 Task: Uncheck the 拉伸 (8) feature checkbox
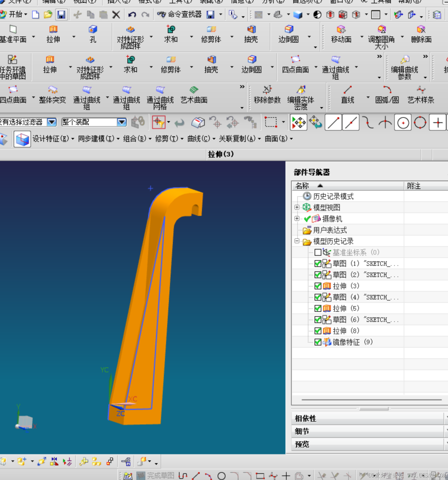pyautogui.click(x=318, y=331)
